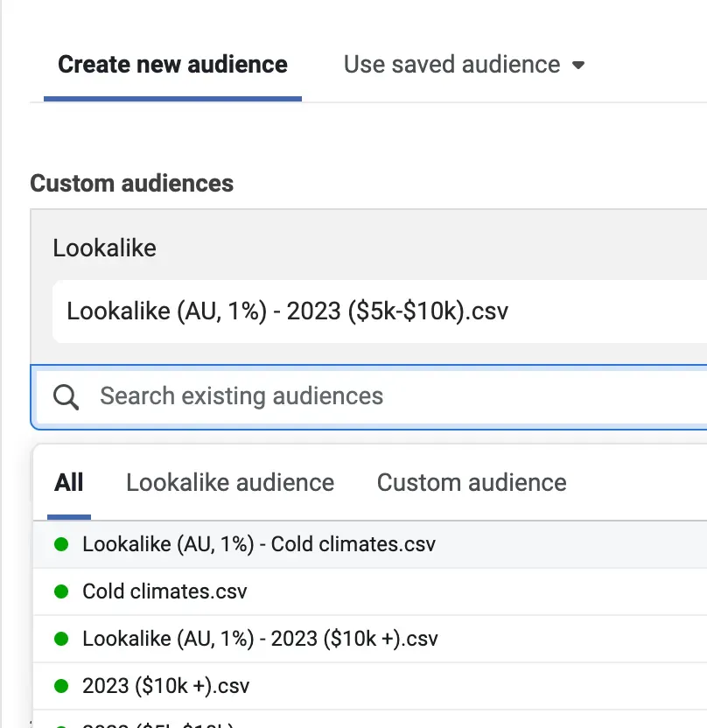Choose Lookalike (AU, 1%) - Cold climates.csv
Image resolution: width=707 pixels, height=728 pixels.
point(370,544)
